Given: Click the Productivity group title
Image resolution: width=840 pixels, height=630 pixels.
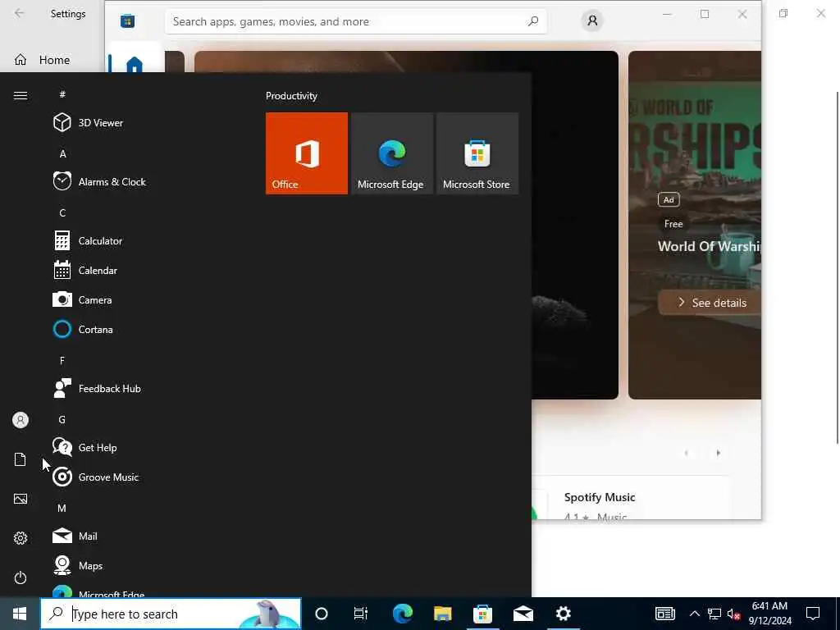Looking at the screenshot, I should [x=291, y=96].
